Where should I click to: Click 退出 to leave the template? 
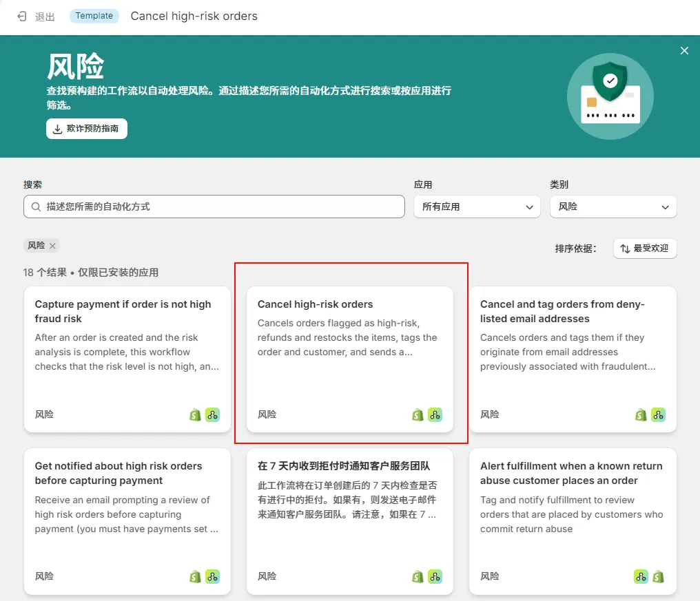(45, 17)
